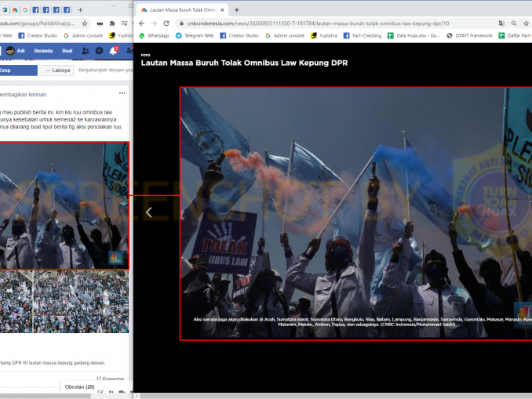Image resolution: width=532 pixels, height=399 pixels.
Task: Click the translate page icon in CNBC address bar
Action: click(501, 24)
